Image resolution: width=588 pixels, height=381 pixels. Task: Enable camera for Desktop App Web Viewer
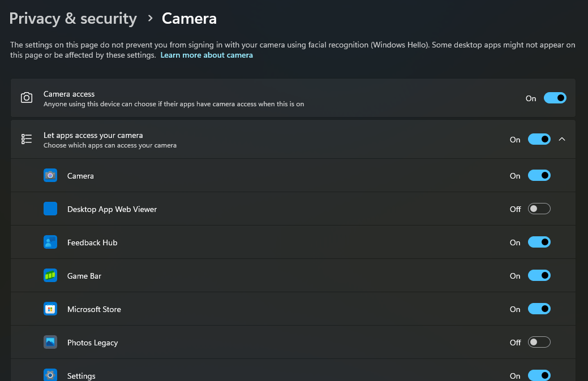pos(539,209)
